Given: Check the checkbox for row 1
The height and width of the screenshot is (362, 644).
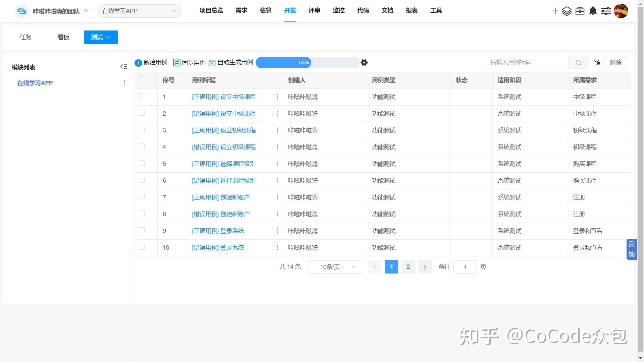Looking at the screenshot, I should point(142,96).
